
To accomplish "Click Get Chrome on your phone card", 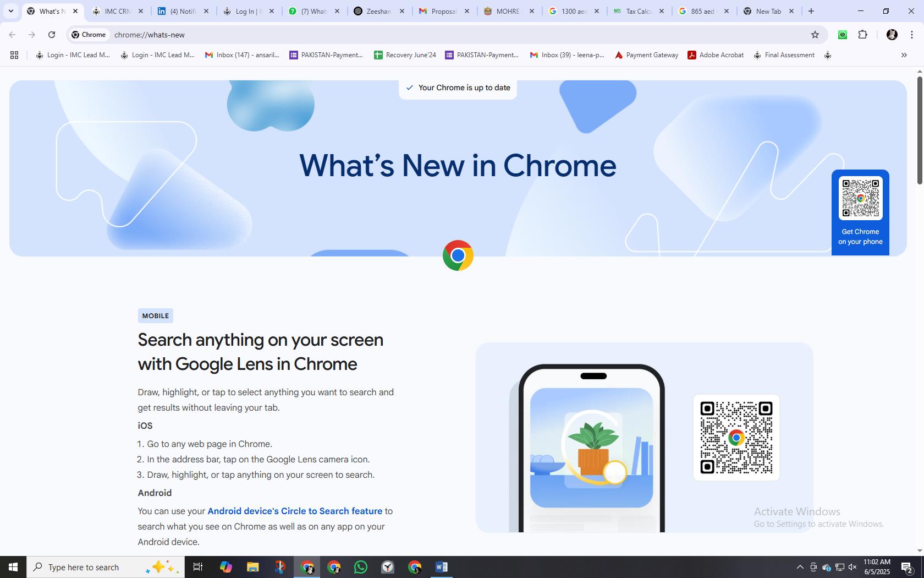I will pyautogui.click(x=860, y=212).
